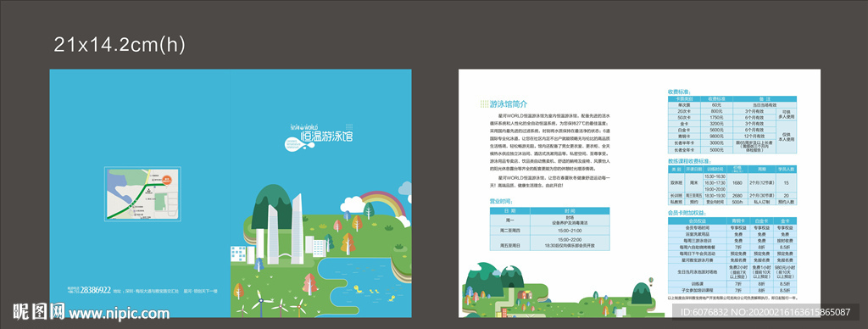
Task: Click the "生日当月泳池派对场地" row label
Action: pos(698,272)
